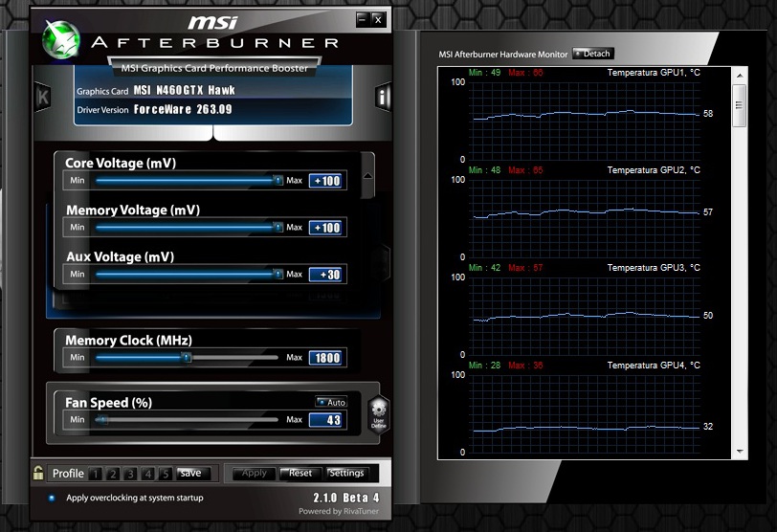The image size is (777, 532).
Task: Click the hardware monitor scrollbar thumb
Action: (740, 105)
